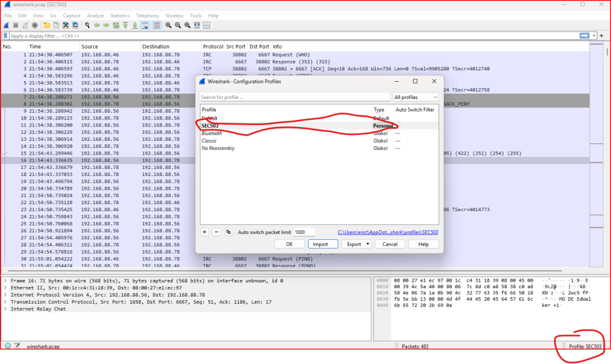Image resolution: width=611 pixels, height=364 pixels.
Task: Copy the selected profile icon button
Action: (229, 232)
